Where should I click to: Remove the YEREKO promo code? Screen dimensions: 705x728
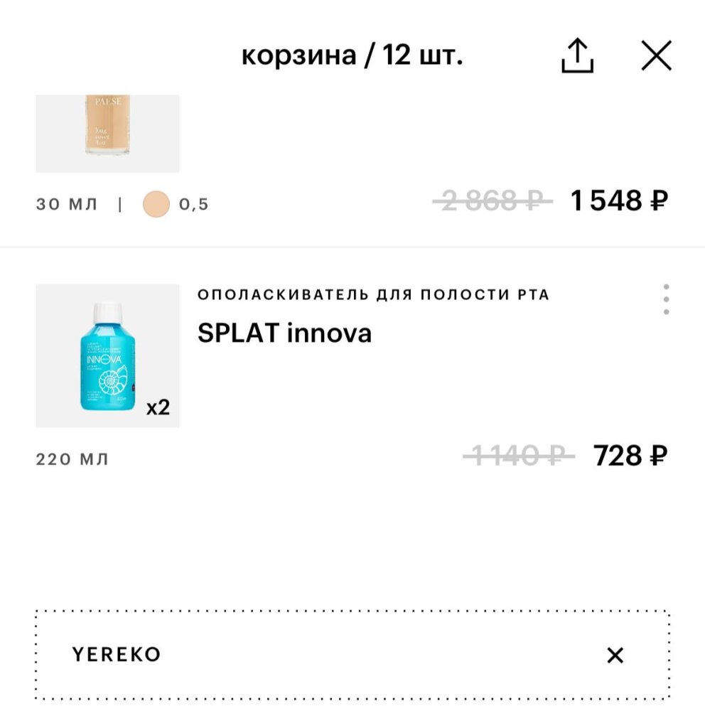pos(615,655)
